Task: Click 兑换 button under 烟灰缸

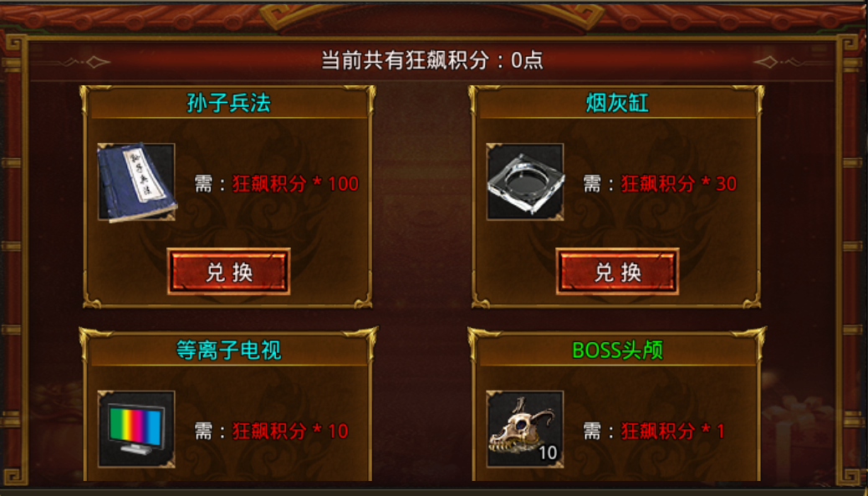Action: click(618, 271)
